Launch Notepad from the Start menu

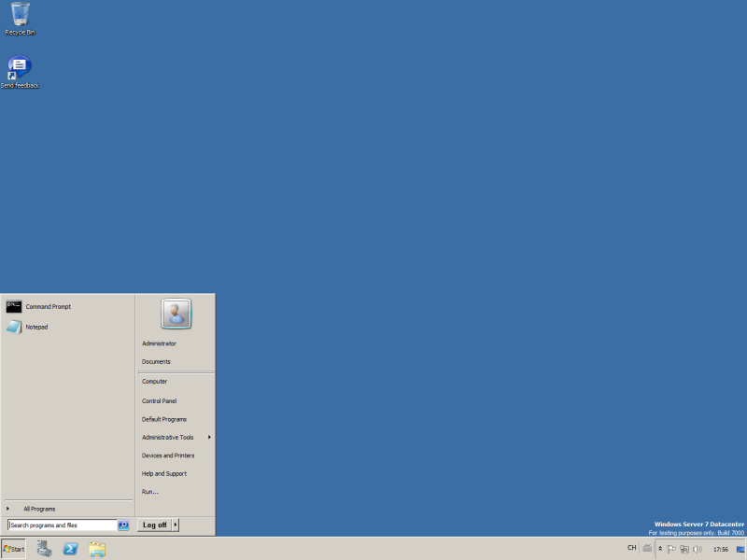coord(68,328)
